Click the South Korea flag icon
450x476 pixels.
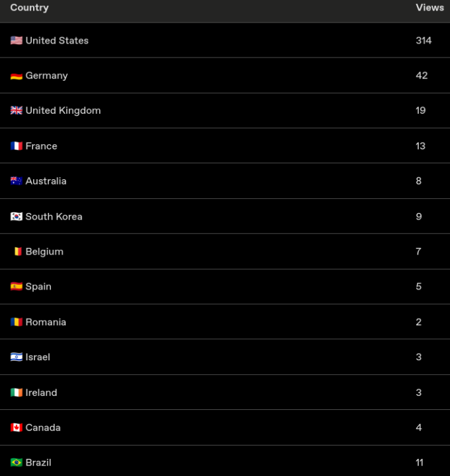click(17, 217)
